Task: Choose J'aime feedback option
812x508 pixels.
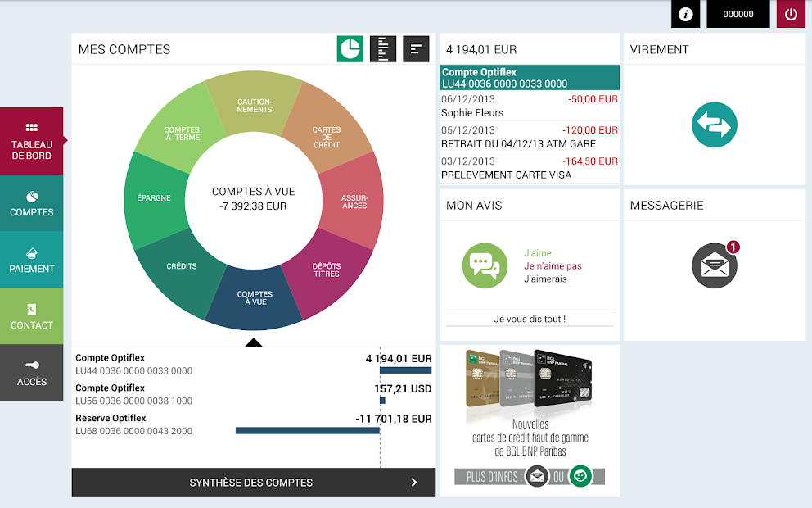Action: pos(538,253)
